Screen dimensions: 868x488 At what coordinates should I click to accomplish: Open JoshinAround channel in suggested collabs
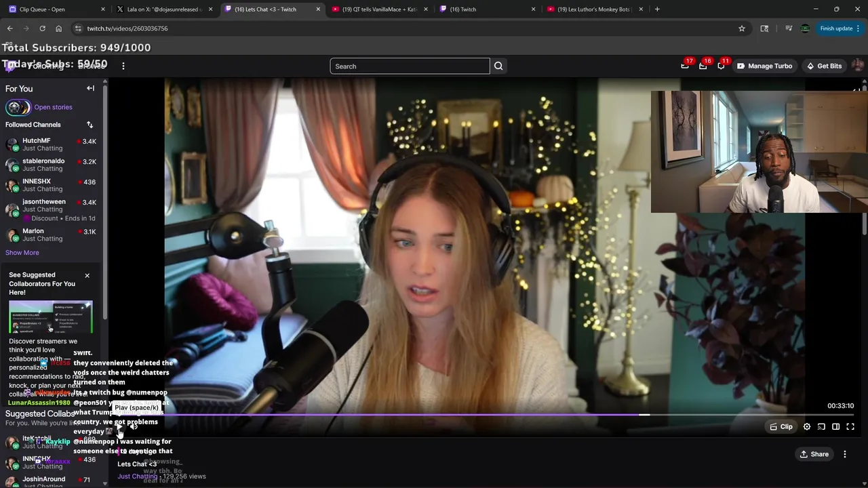click(x=51, y=481)
